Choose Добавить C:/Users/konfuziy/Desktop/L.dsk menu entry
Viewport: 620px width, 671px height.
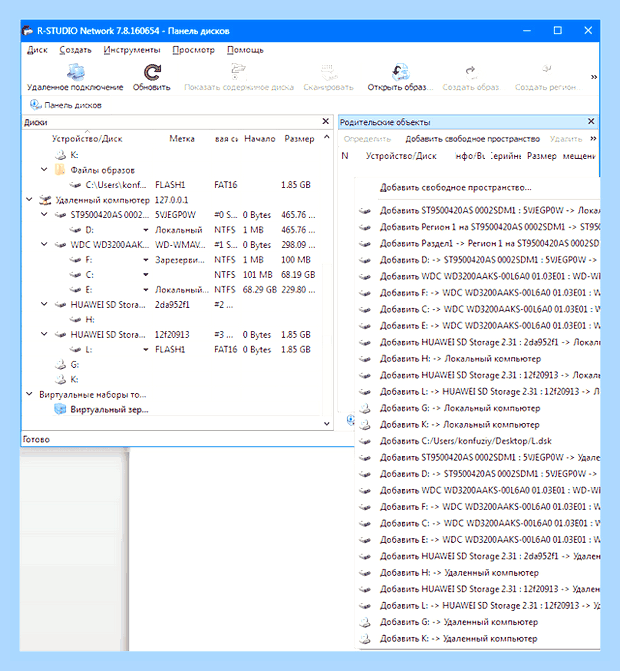tap(478, 441)
